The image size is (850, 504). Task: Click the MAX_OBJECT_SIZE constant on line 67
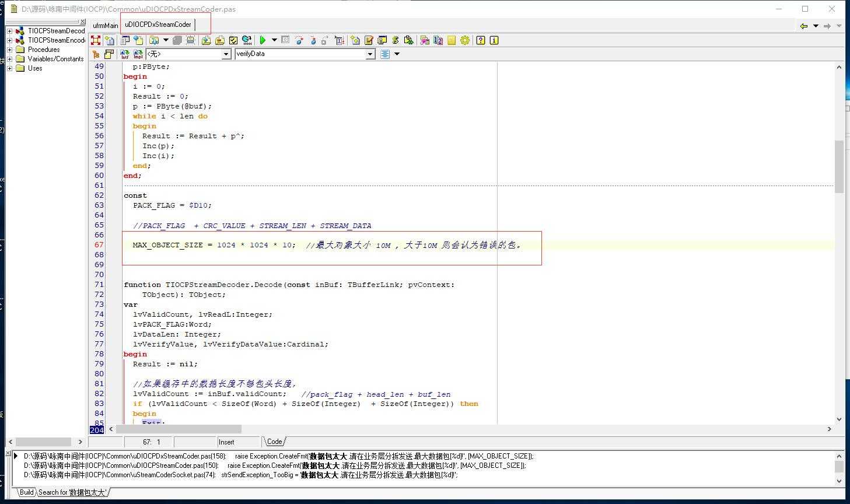[168, 245]
